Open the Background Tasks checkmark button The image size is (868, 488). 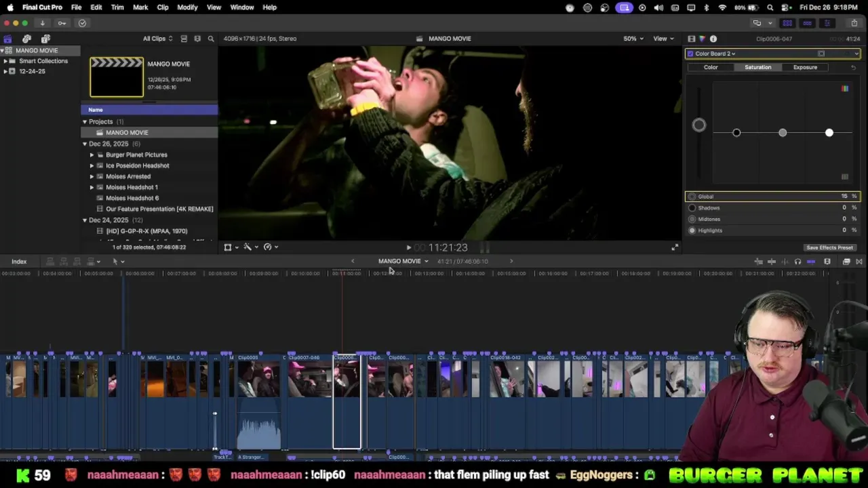point(82,23)
